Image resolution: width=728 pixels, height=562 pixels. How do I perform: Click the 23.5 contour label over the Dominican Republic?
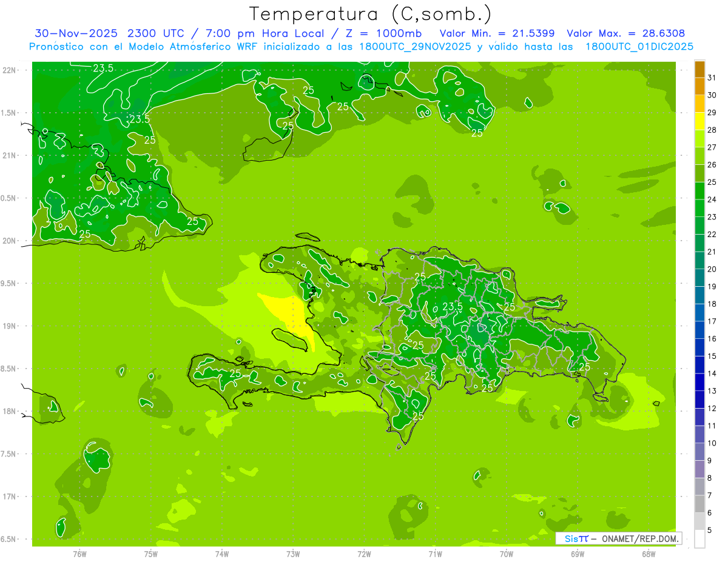(x=453, y=307)
